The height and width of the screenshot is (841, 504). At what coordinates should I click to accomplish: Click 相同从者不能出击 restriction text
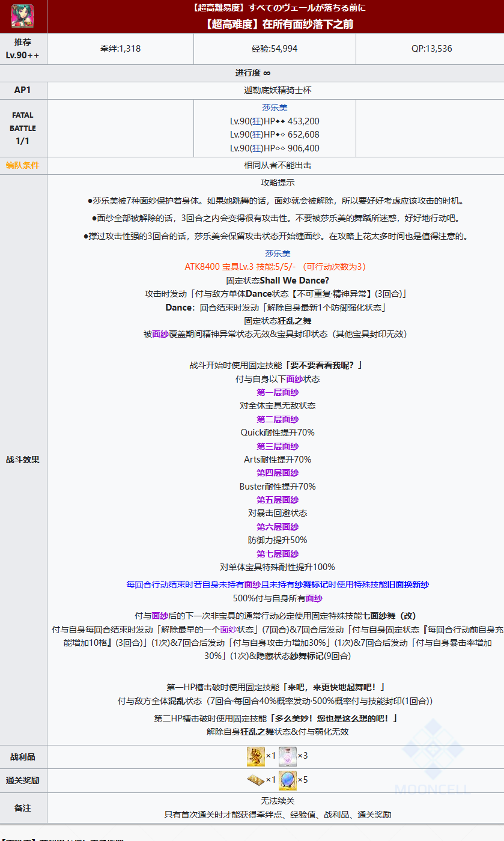(x=278, y=165)
